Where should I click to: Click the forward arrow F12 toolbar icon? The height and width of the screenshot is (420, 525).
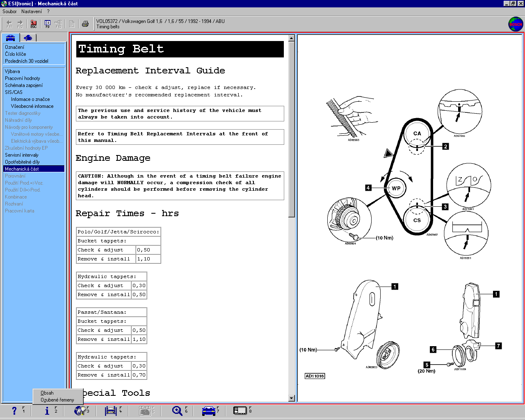point(20,24)
